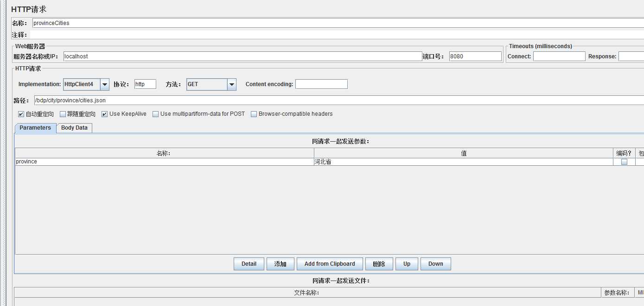Switch to the Body Data tab
The width and height of the screenshot is (644, 306).
coord(74,128)
